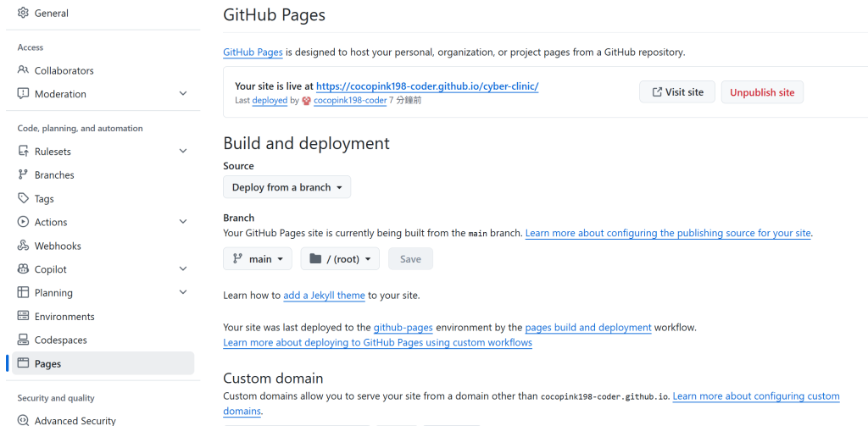Screen dimensions: 868x426
Task: Click the Copilot icon in sidebar
Action: [x=23, y=268]
